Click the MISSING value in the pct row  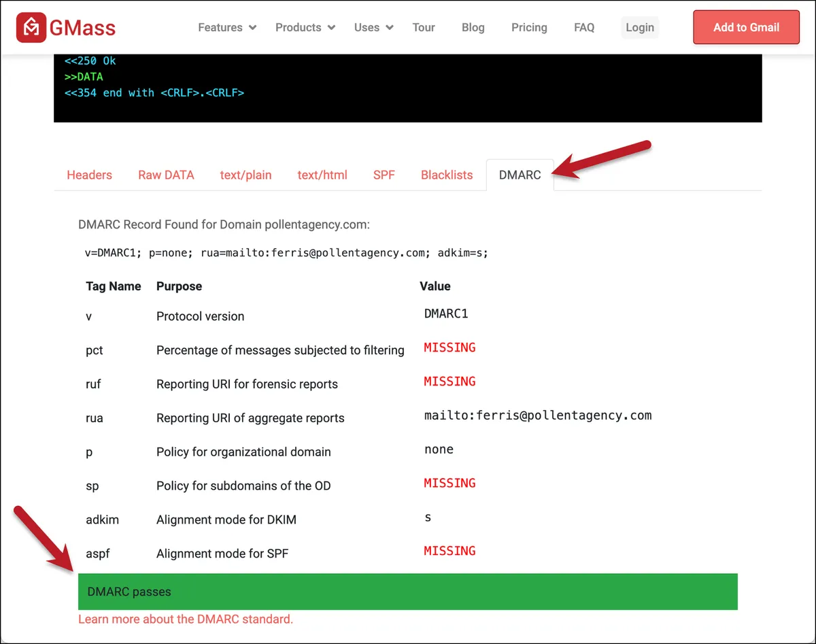pyautogui.click(x=449, y=348)
